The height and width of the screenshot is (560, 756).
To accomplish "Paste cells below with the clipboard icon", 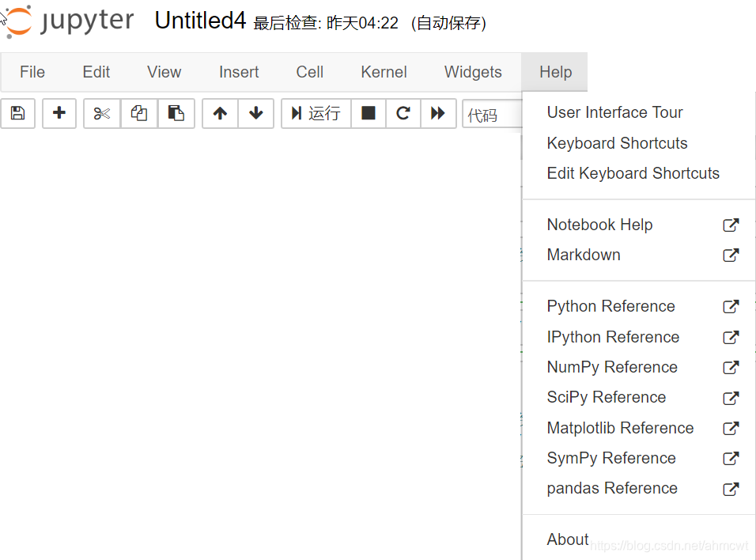I will (x=176, y=113).
